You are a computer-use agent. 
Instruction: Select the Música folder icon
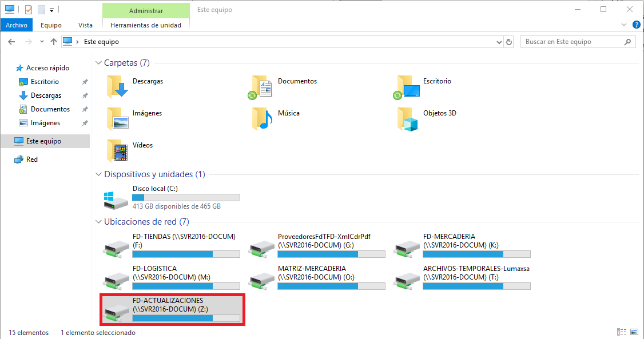click(x=263, y=118)
